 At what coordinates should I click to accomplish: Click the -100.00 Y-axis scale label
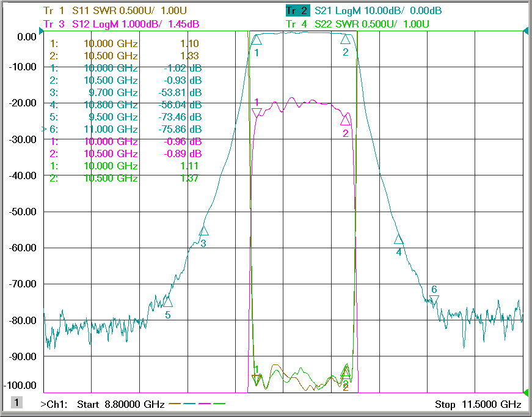coord(20,386)
